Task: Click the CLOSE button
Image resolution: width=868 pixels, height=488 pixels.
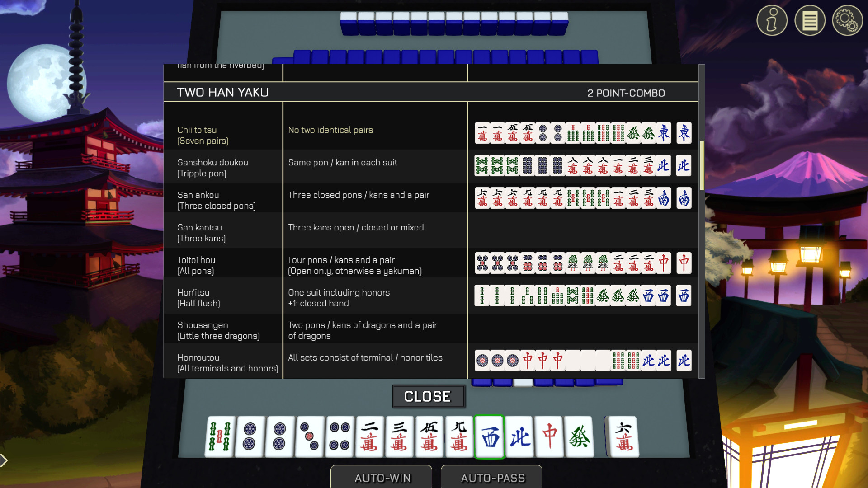Action: click(427, 396)
